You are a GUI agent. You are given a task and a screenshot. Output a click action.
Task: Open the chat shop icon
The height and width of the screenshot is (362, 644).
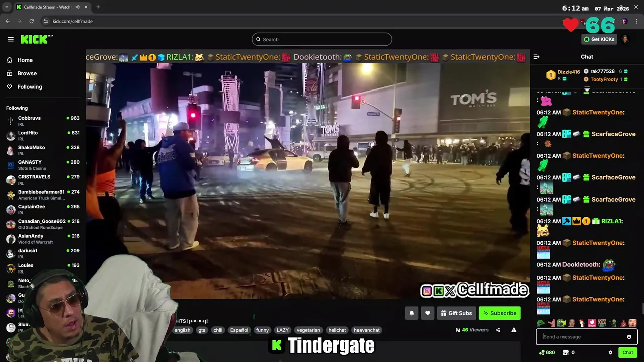coord(566,353)
